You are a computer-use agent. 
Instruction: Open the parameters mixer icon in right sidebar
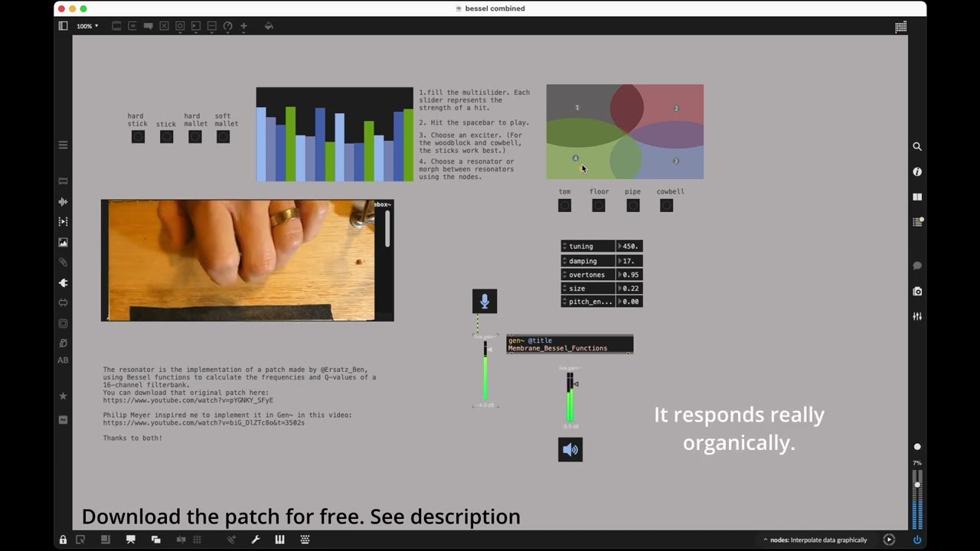click(x=917, y=317)
